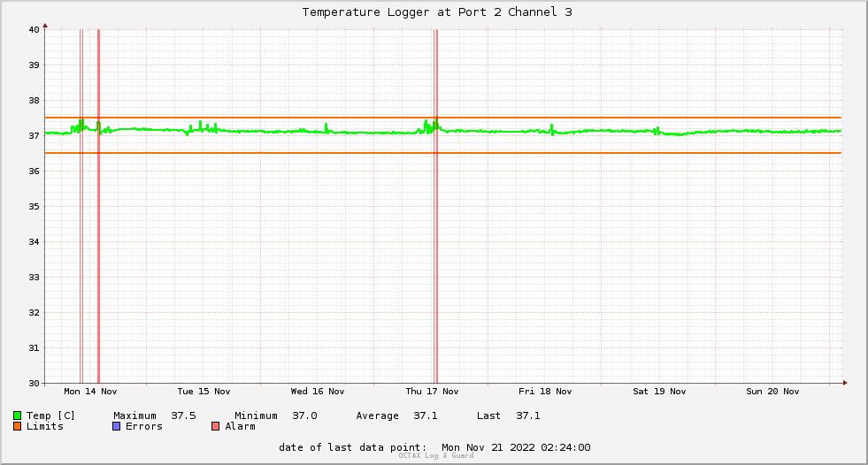Viewport: 868px width, 465px height.
Task: Click the y-axis label 37
Action: point(35,136)
